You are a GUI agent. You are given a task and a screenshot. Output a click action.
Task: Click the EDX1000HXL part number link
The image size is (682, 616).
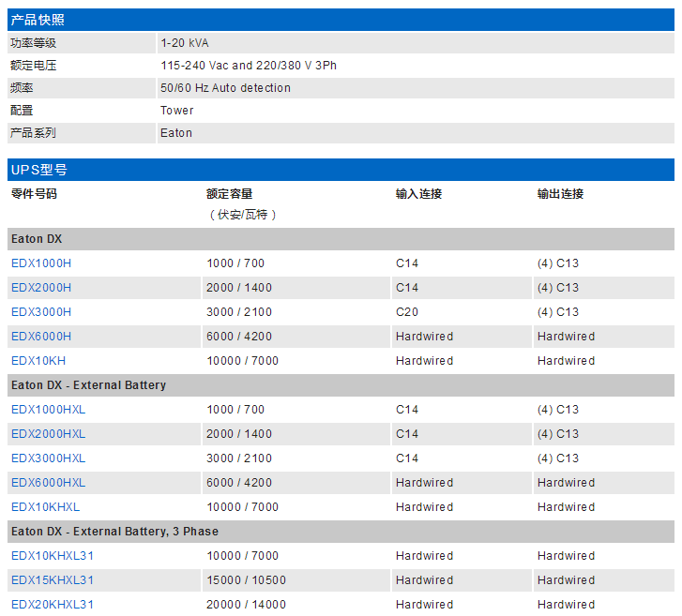point(48,410)
